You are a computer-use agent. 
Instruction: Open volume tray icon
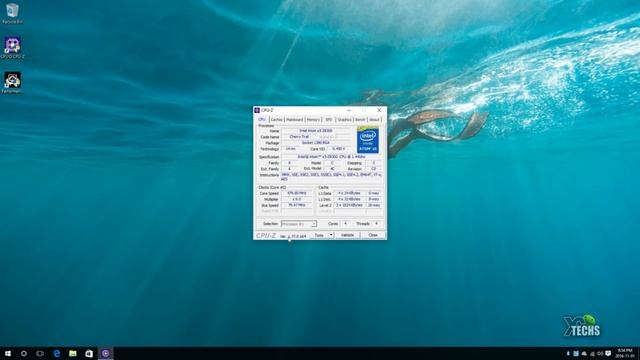tap(600, 353)
